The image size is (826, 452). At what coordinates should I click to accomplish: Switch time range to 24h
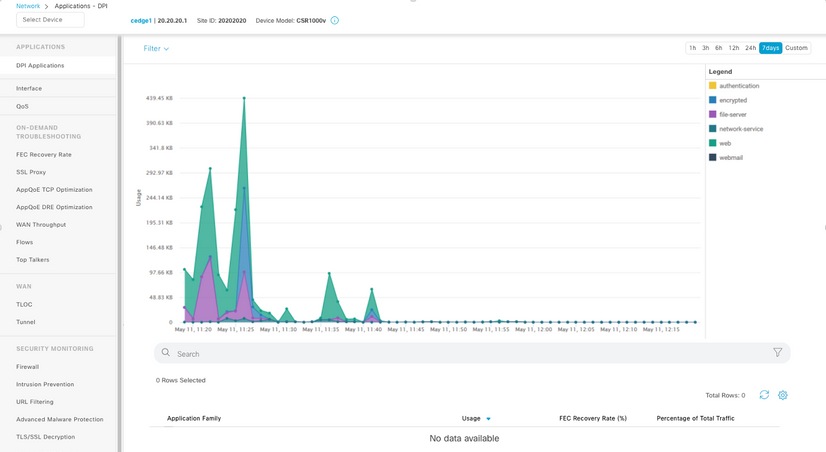click(750, 48)
